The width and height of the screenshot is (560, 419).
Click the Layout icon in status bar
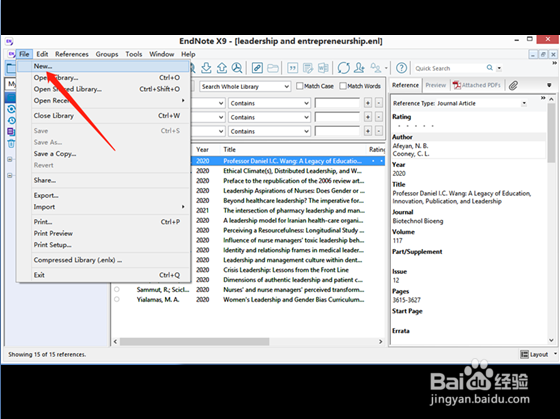tap(524, 354)
